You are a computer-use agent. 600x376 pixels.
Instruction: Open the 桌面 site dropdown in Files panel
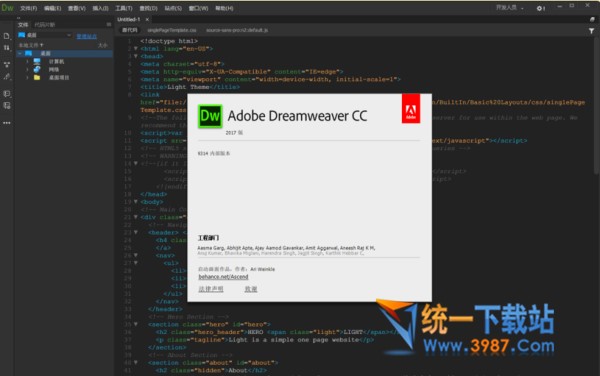pos(45,35)
